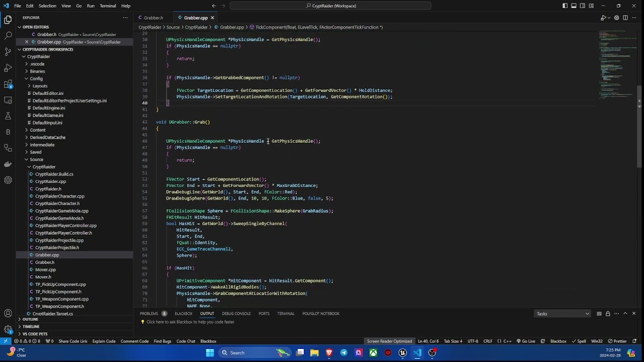Image resolution: width=644 pixels, height=362 pixels.
Task: Click the ask Blackbox help link
Action: 190,322
